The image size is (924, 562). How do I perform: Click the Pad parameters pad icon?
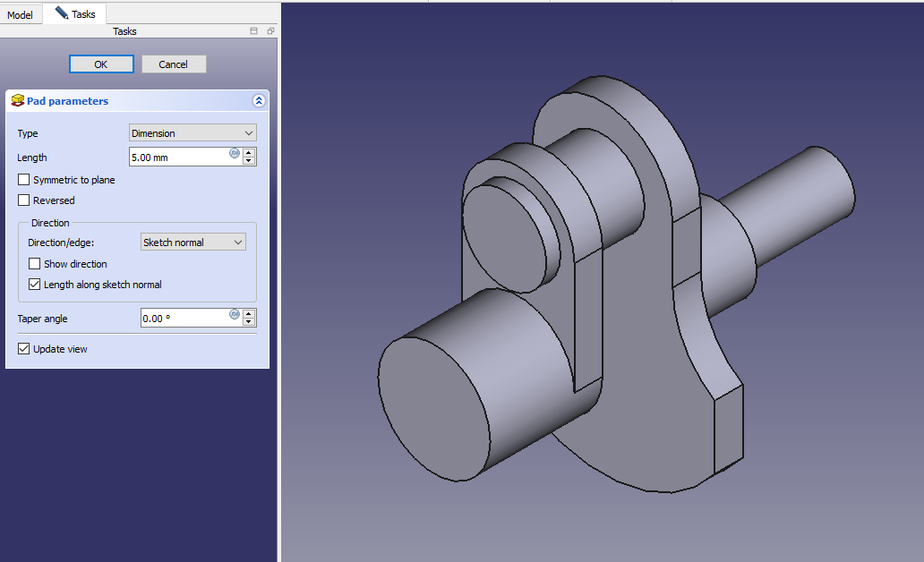(x=18, y=101)
